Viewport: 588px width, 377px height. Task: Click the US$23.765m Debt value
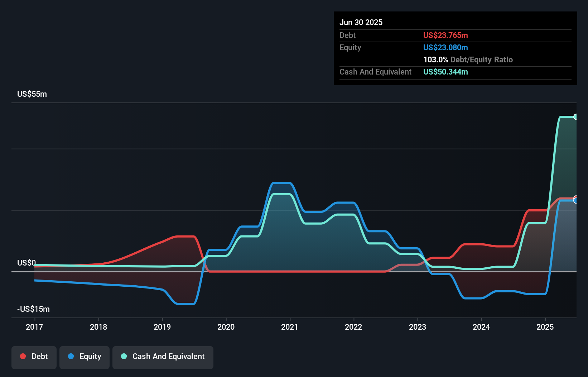pos(445,35)
